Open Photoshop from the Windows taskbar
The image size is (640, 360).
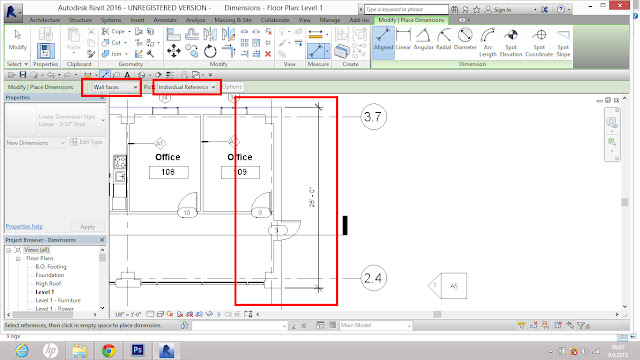coord(138,350)
